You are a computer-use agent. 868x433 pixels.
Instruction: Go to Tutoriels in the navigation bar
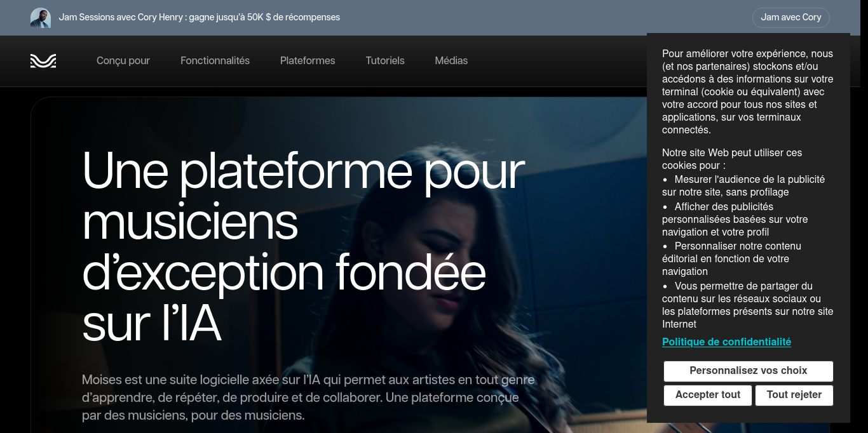pyautogui.click(x=385, y=61)
